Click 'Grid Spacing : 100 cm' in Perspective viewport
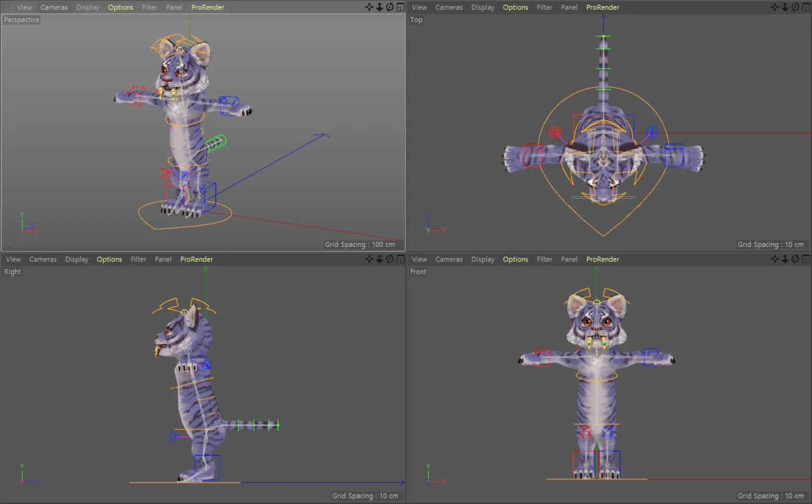Screen dimensions: 812x504 point(360,245)
